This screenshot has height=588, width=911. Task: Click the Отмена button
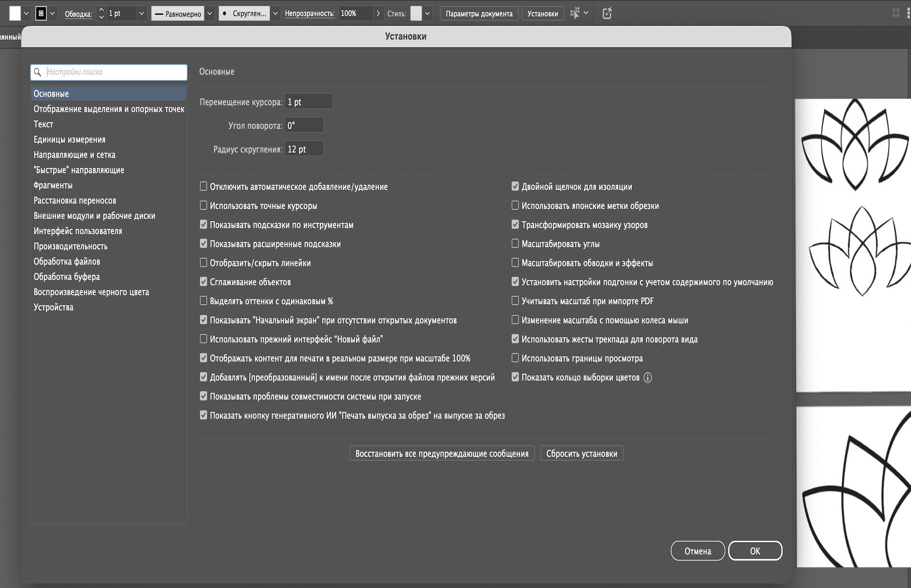[x=697, y=551]
